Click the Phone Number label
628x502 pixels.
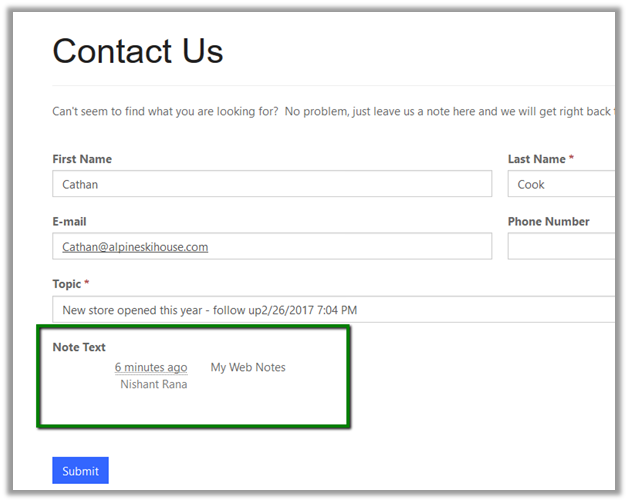point(548,221)
